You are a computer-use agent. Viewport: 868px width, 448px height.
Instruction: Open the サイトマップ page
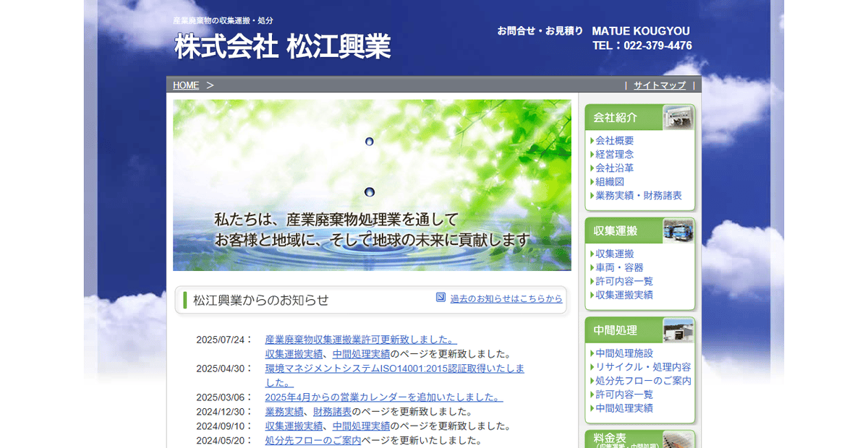(x=658, y=85)
